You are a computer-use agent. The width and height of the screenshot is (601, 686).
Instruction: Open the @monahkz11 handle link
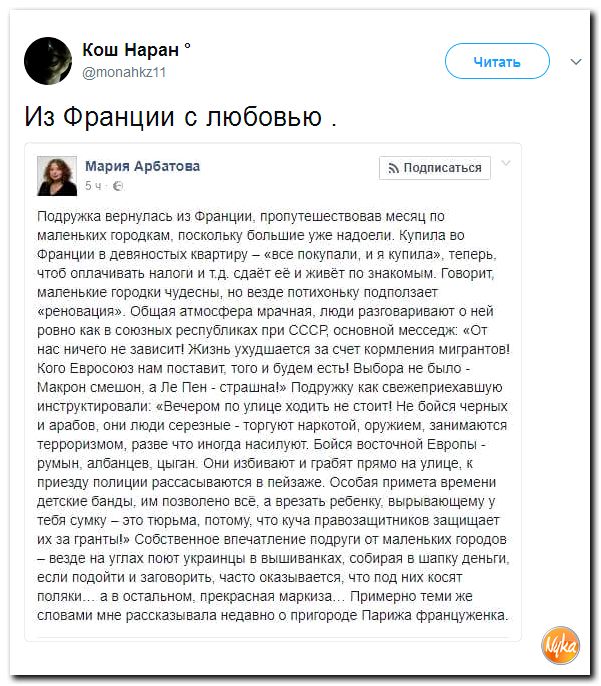[x=124, y=72]
